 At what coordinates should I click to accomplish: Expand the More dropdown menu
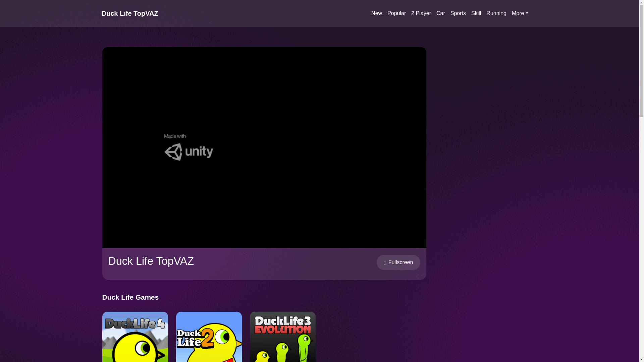(x=520, y=13)
